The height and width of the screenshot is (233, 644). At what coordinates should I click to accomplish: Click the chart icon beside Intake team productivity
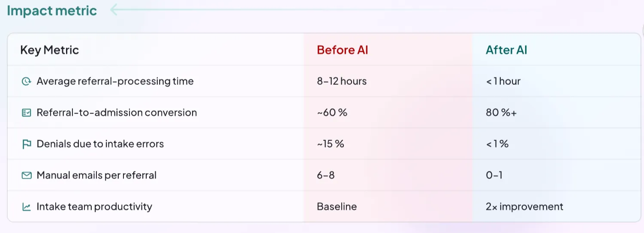pos(27,207)
